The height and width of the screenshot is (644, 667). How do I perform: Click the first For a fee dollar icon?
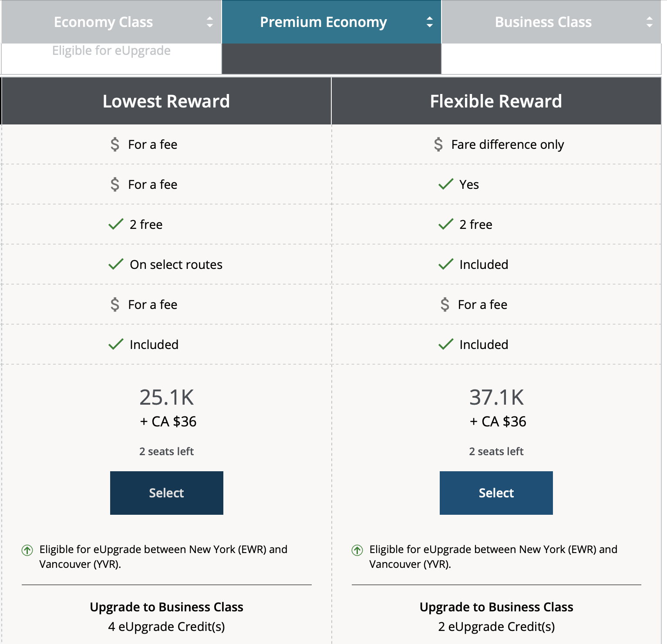(x=115, y=144)
